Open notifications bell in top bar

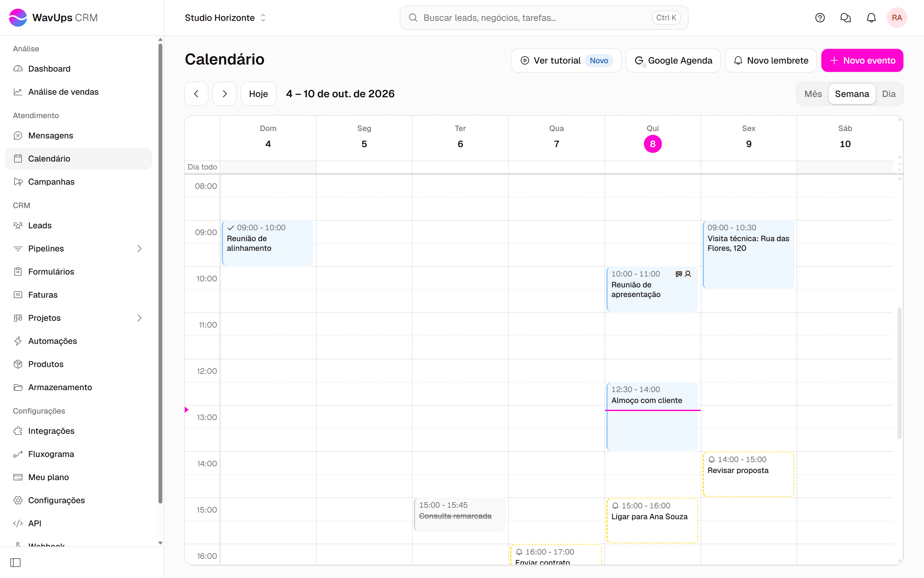[x=871, y=18]
